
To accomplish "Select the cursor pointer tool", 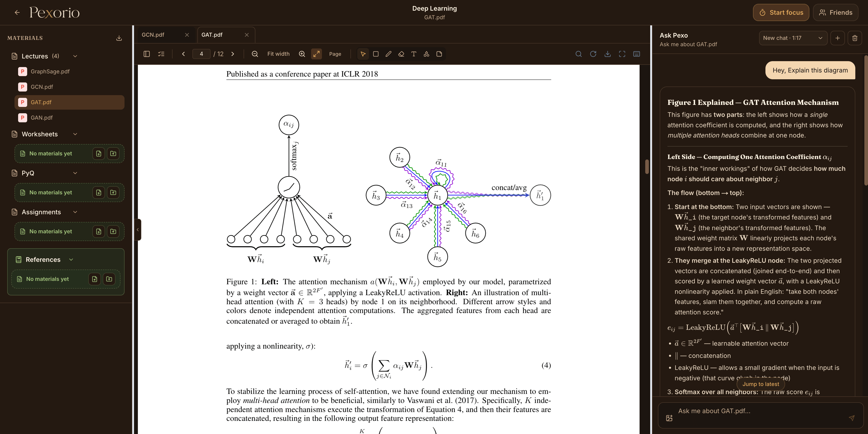I will (363, 54).
